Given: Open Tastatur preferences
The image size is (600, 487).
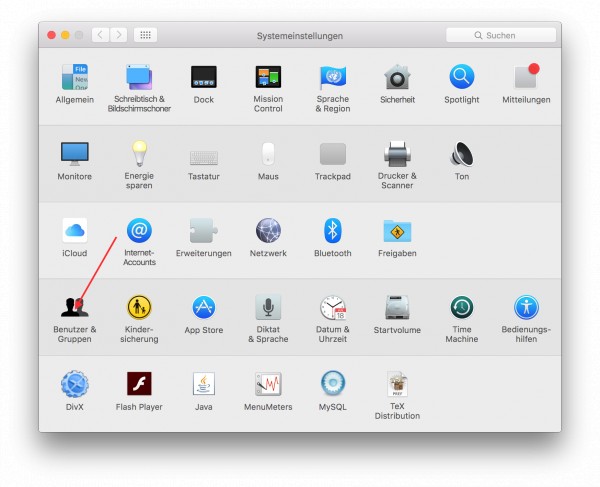Looking at the screenshot, I should [204, 157].
